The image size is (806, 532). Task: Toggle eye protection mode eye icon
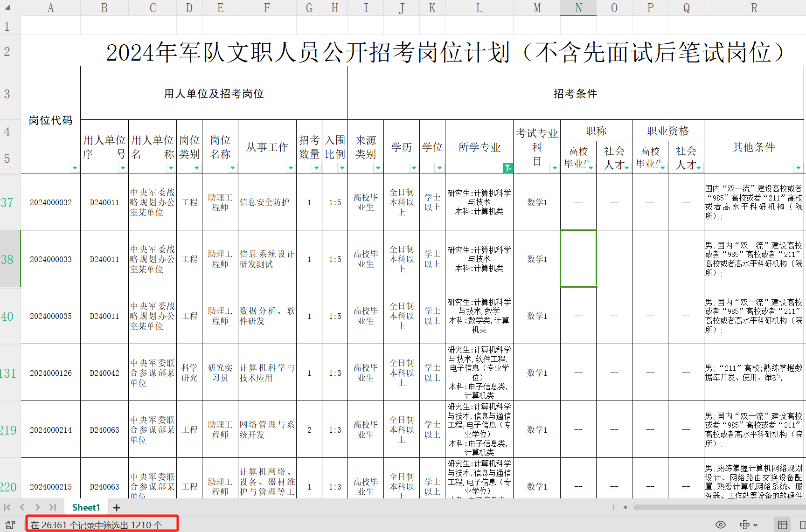coord(721,525)
